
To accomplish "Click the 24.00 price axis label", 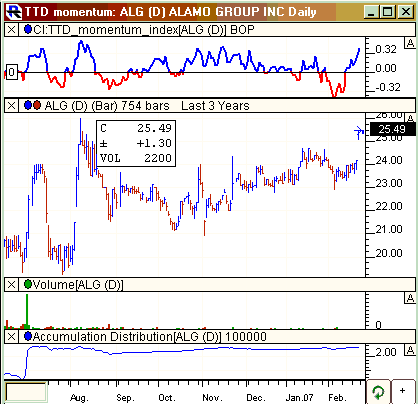I will tap(389, 160).
